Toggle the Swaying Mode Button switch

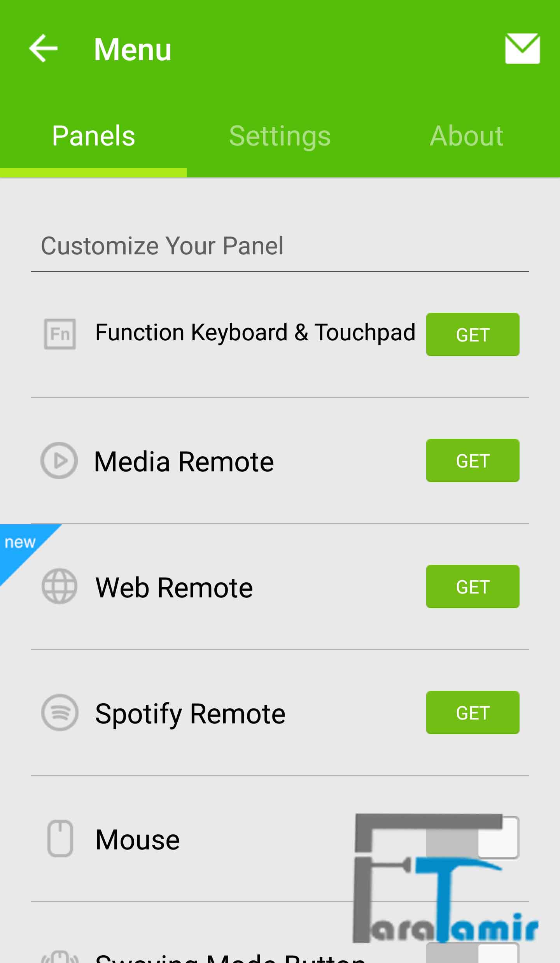(473, 954)
